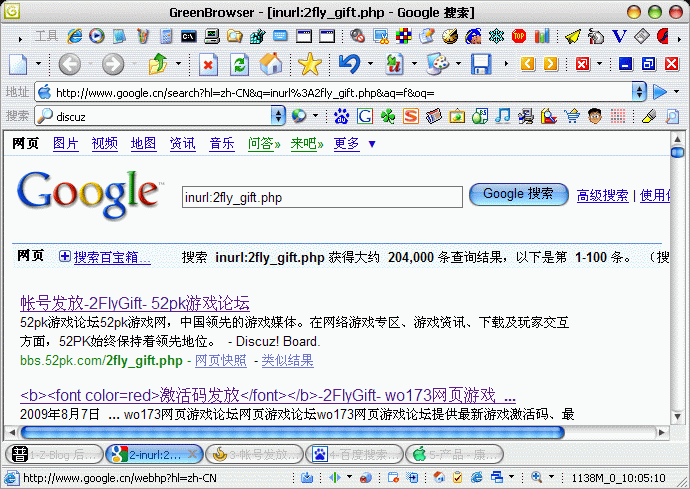The height and width of the screenshot is (489, 690).
Task: Open Google 资讯 news link
Action: point(183,143)
